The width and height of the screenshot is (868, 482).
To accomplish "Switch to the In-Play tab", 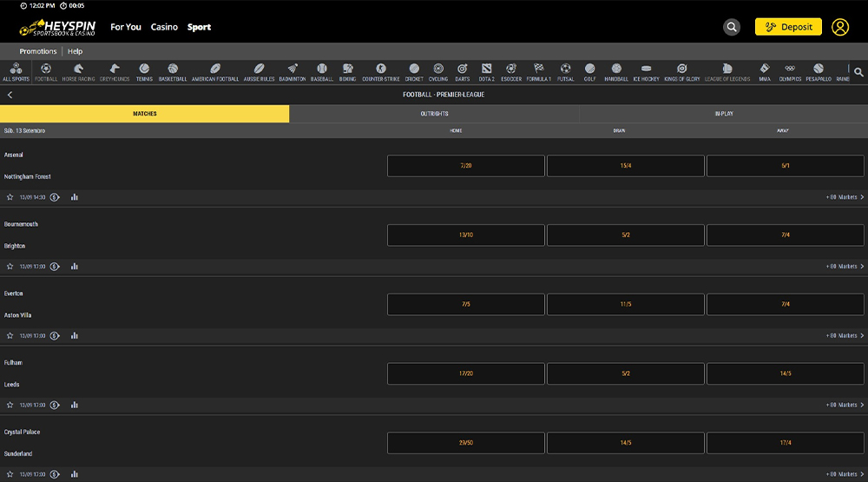I will pyautogui.click(x=723, y=114).
